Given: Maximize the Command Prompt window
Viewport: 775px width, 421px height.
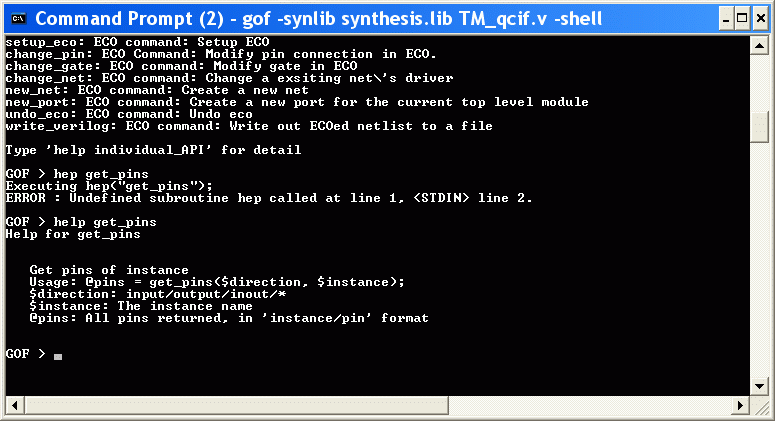Looking at the screenshot, I should [x=742, y=19].
